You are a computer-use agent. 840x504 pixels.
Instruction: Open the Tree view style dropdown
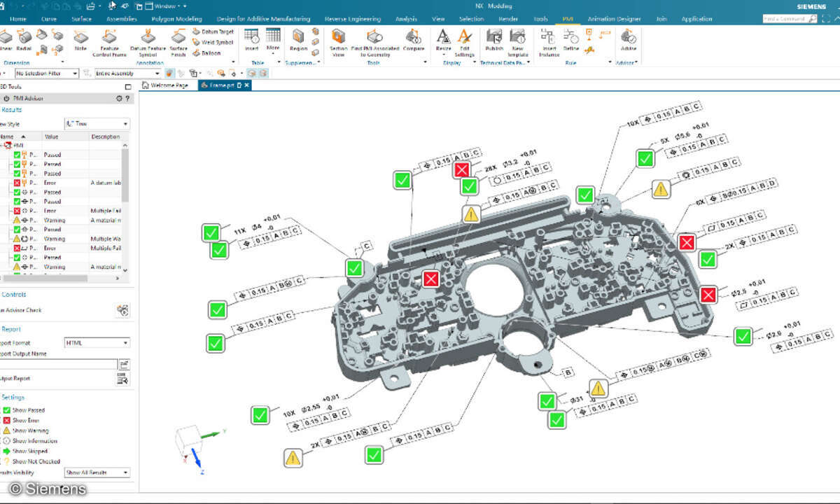[x=97, y=124]
